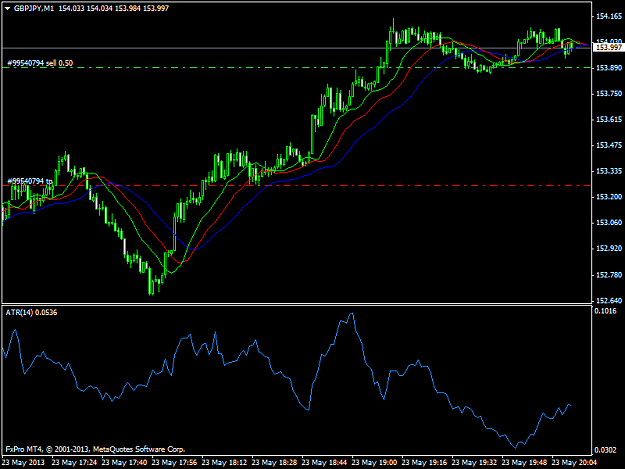This screenshot has height=469, width=625.
Task: Click price scale value 152.780
Action: (609, 275)
